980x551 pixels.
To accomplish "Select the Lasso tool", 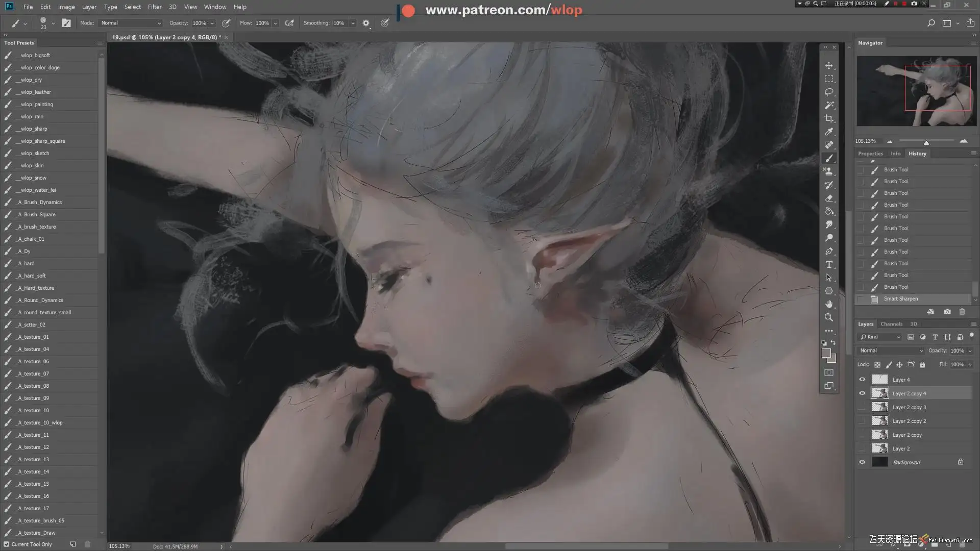I will [x=829, y=92].
